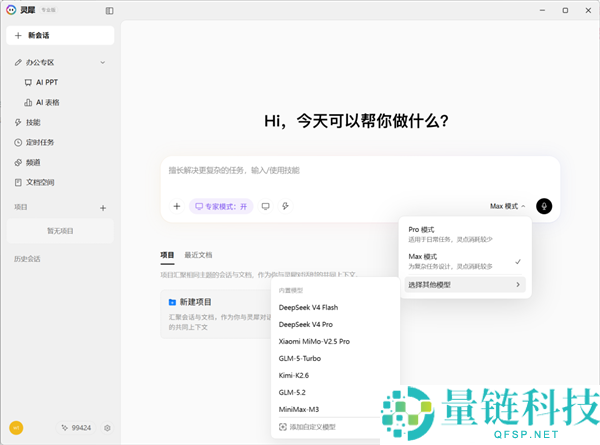Switch to the 项目 tab
The image size is (600, 445).
(x=167, y=255)
